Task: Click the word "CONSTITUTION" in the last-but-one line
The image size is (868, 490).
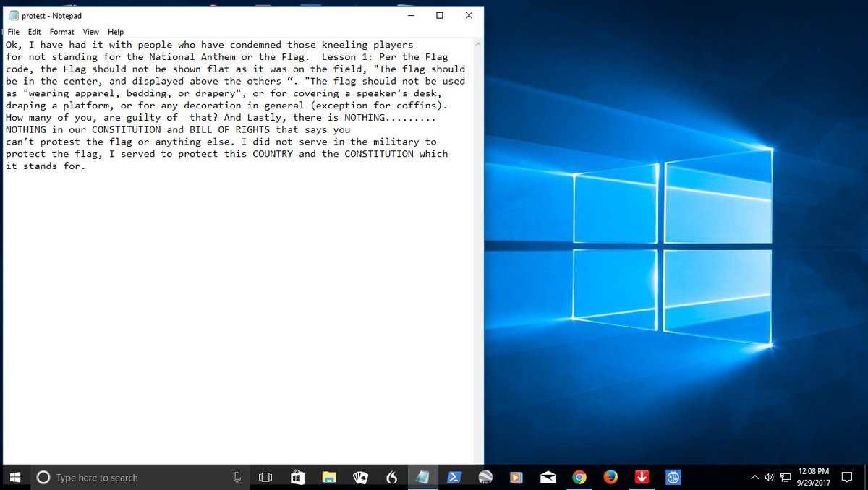Action: [x=379, y=154]
